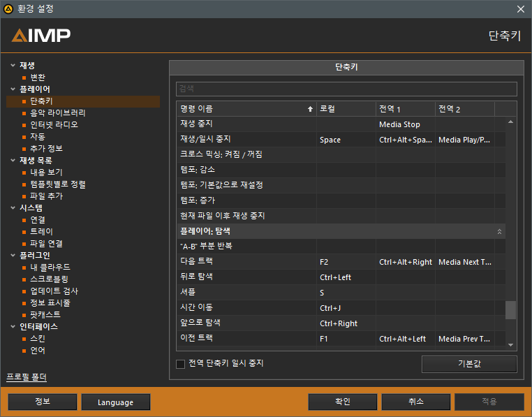The image size is (532, 417).
Task: Select the Ctrl+Left cell of 뒤로 탐색
Action: [346, 277]
